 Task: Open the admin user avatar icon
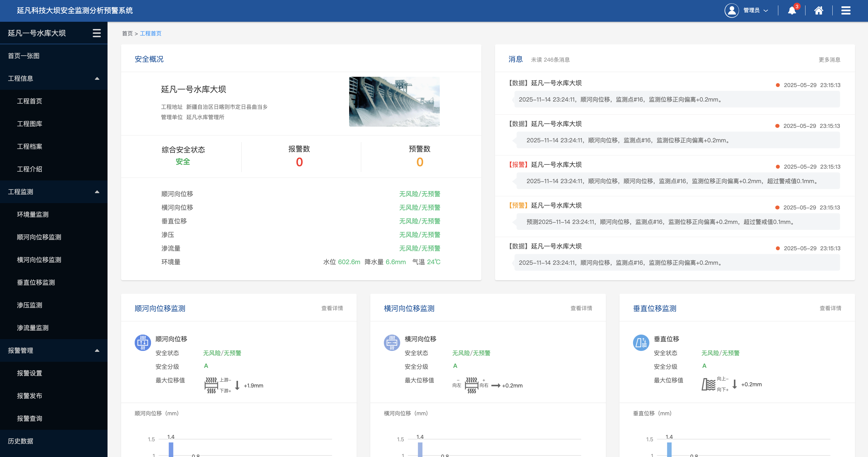coord(731,11)
